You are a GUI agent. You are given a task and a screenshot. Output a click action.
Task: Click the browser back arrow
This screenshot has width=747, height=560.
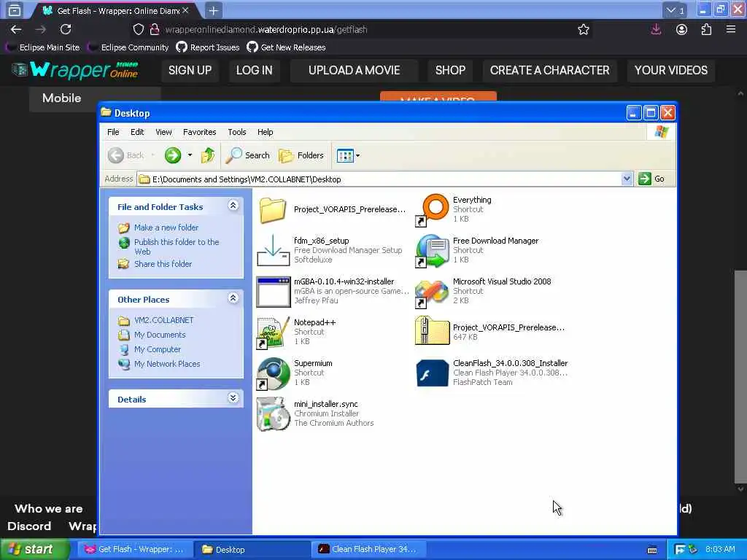coord(16,29)
